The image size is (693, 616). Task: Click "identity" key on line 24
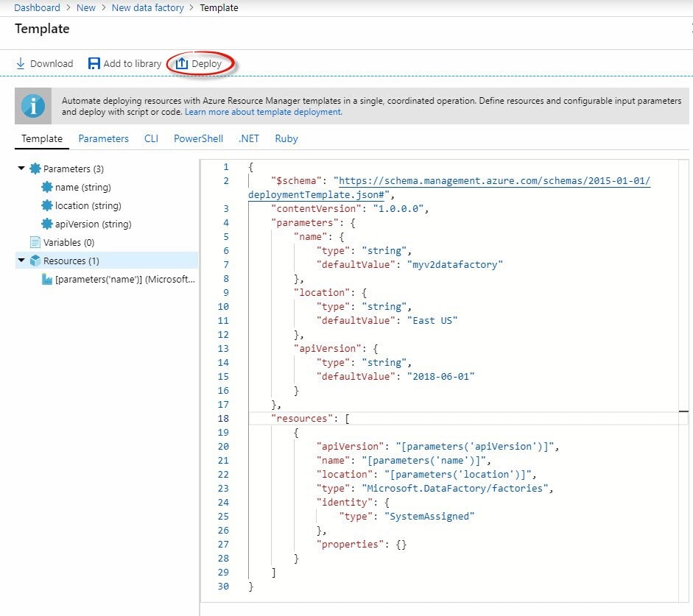344,503
